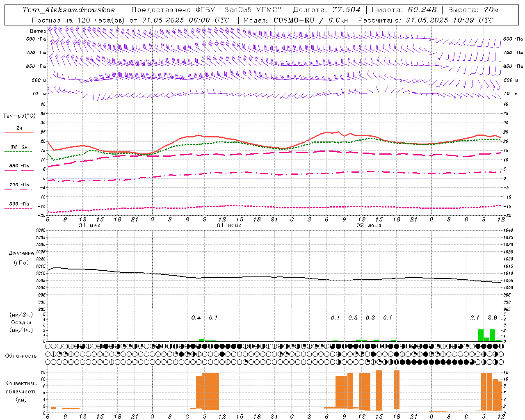This screenshot has height=420, width=525.
Task: Click the Ветер wind panel label
Action: (x=38, y=31)
